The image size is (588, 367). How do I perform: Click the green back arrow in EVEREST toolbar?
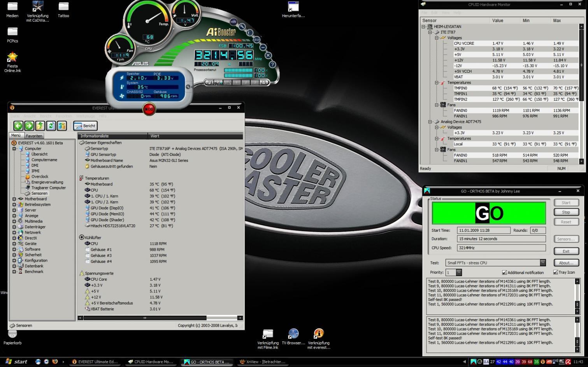pos(18,126)
